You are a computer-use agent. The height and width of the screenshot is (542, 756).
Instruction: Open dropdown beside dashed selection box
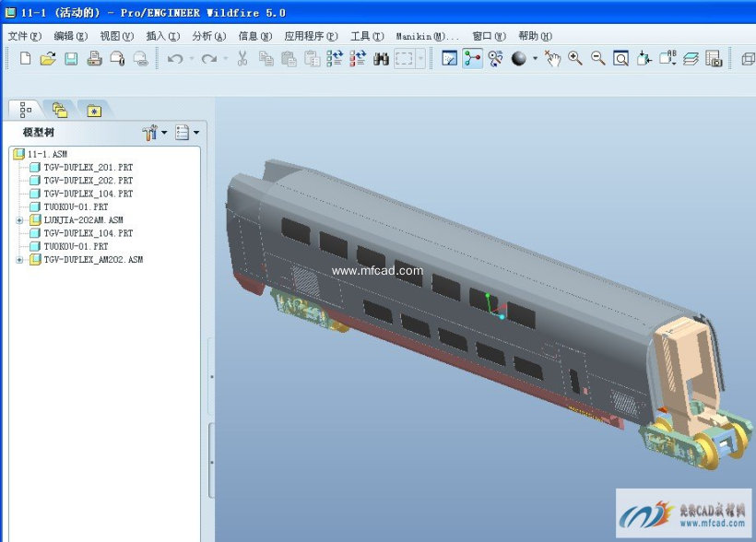point(420,59)
